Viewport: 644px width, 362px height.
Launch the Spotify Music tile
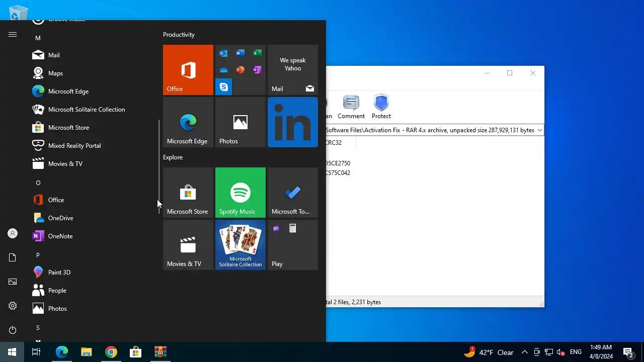[240, 193]
